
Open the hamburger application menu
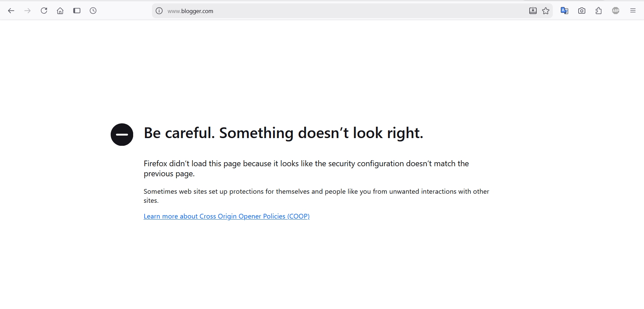click(633, 11)
